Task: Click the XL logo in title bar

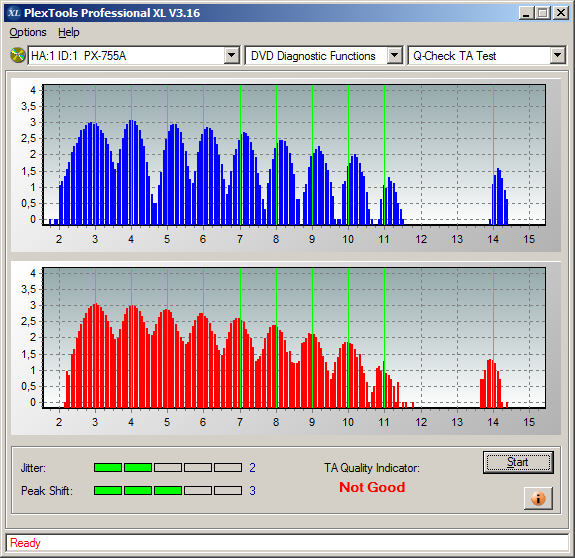Action: [14, 13]
